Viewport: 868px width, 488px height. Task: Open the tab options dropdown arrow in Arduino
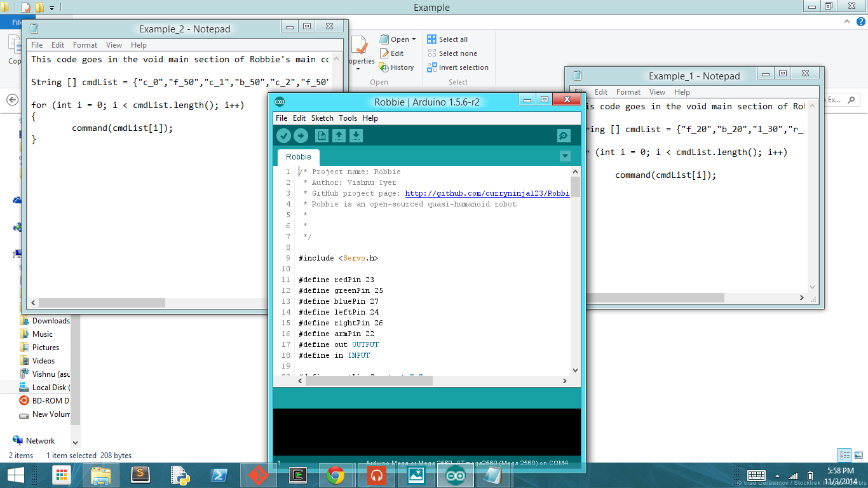(565, 156)
